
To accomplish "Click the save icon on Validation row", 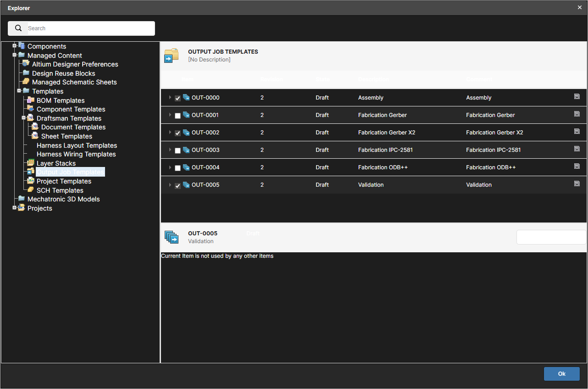I will pyautogui.click(x=577, y=183).
